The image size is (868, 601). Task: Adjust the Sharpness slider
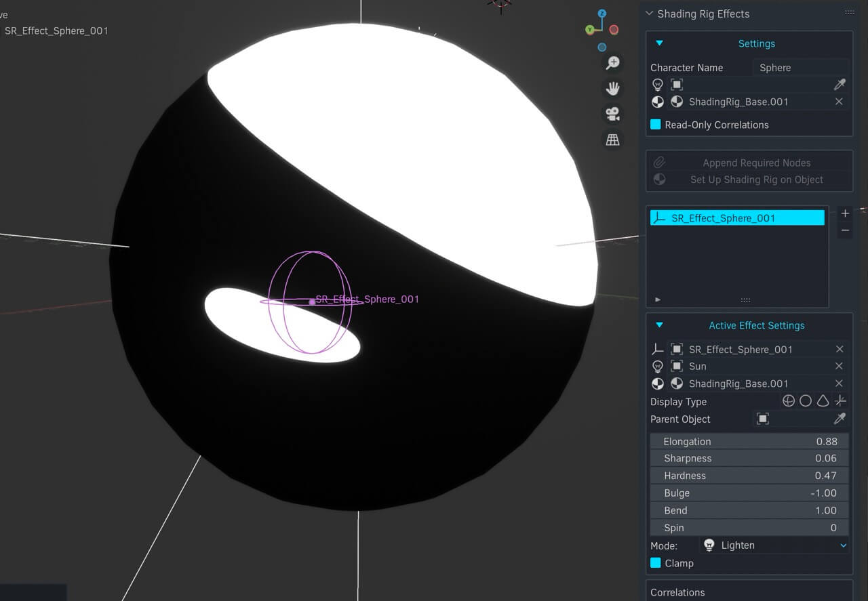point(749,458)
